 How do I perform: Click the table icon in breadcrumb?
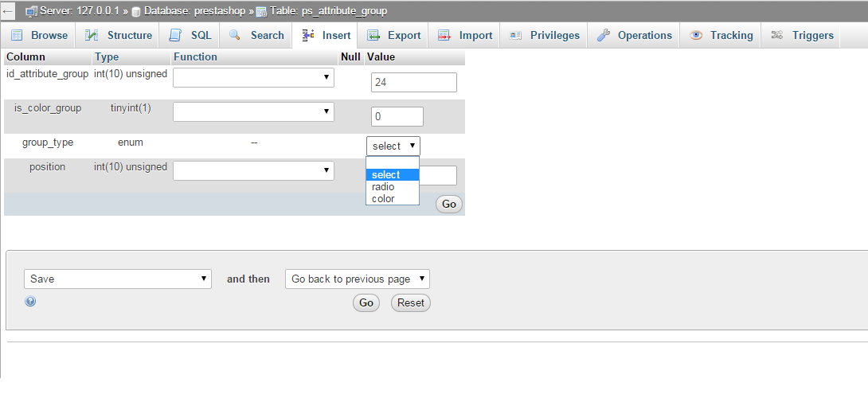coord(261,12)
